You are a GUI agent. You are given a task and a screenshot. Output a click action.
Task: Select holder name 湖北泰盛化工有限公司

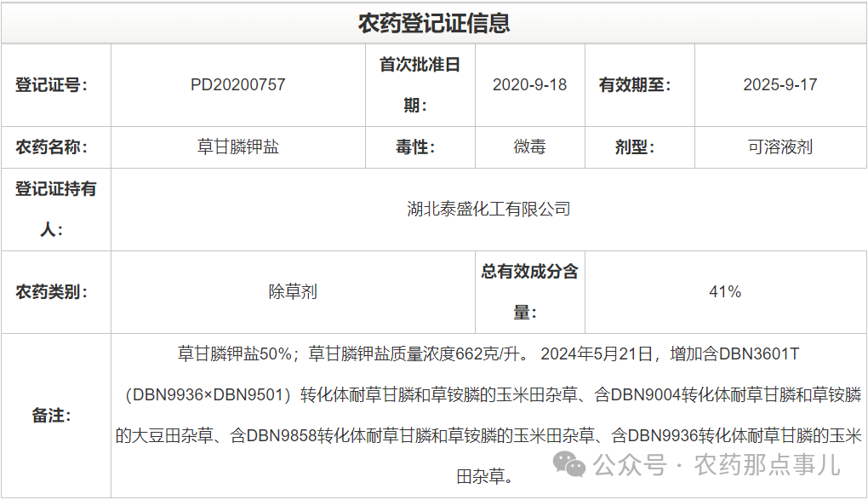488,209
